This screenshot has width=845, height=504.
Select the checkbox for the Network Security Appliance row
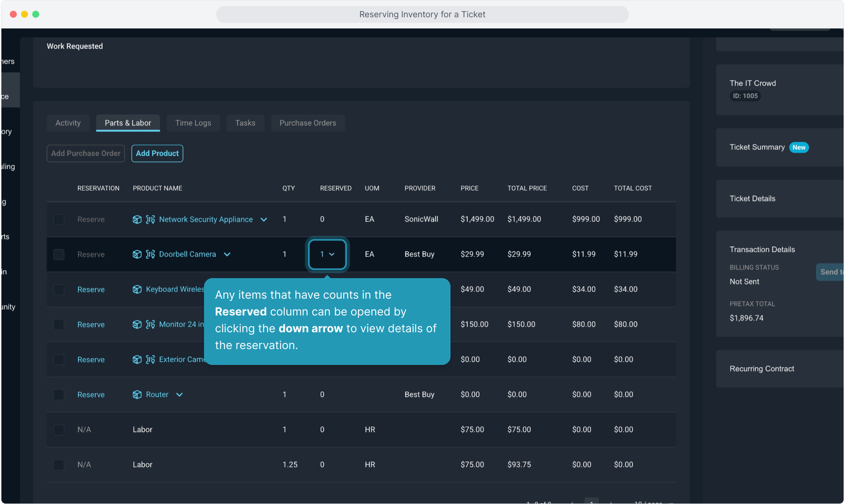[59, 219]
